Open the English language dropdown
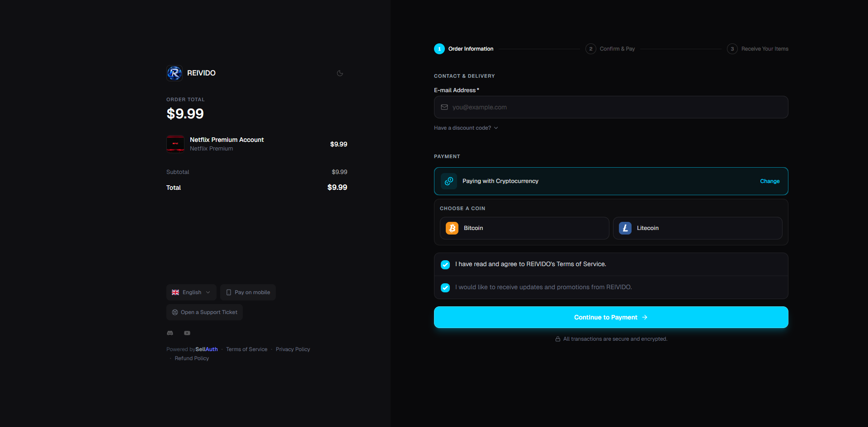868x427 pixels. point(191,292)
